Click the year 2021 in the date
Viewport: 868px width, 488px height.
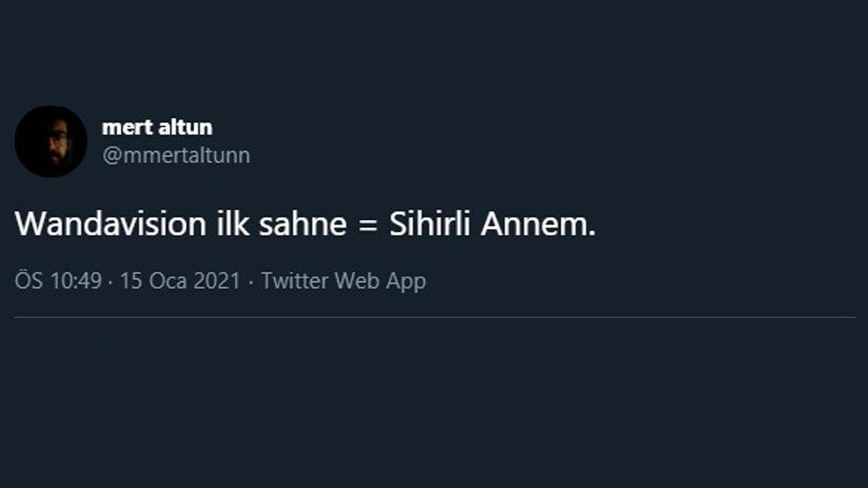[216, 281]
